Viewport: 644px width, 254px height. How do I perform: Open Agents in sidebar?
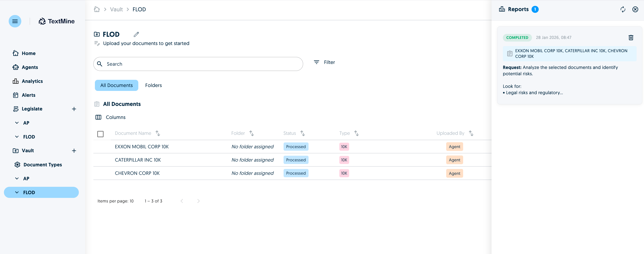tap(25, 67)
